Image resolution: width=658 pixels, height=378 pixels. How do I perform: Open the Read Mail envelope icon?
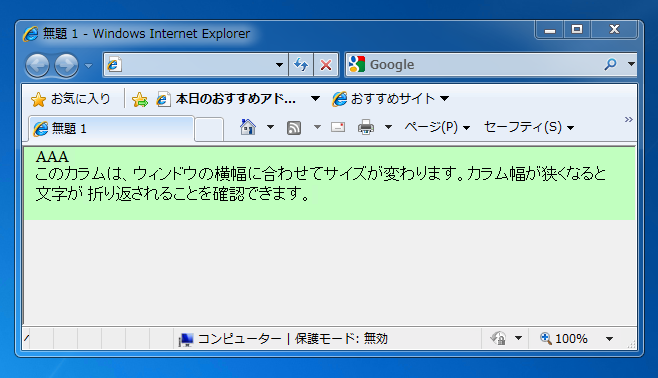(x=338, y=127)
